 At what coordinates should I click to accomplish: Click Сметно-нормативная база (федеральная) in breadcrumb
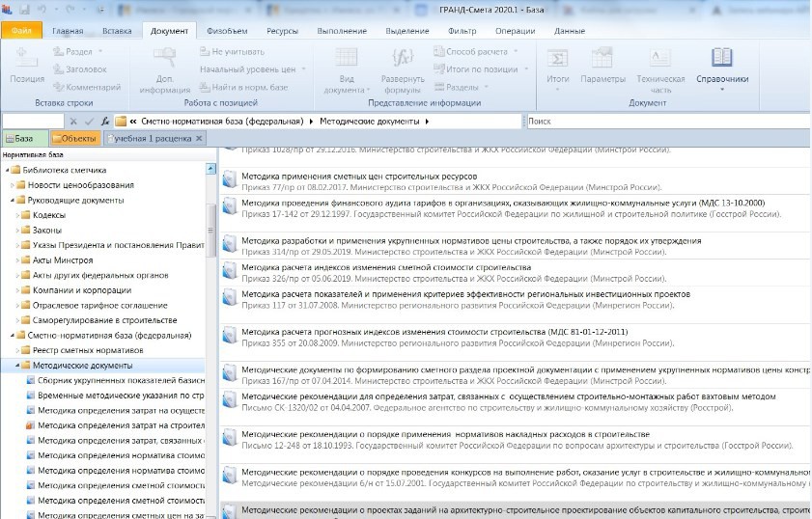(222, 122)
